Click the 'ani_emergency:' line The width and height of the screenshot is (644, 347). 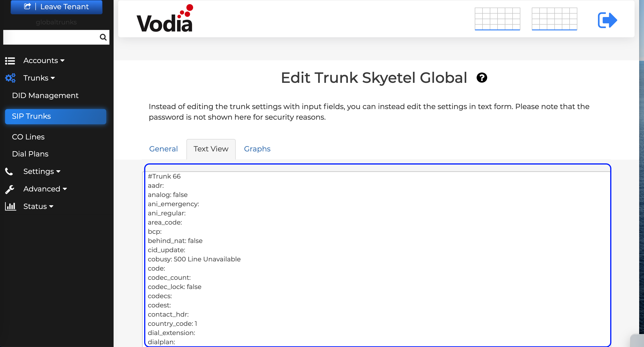[173, 204]
